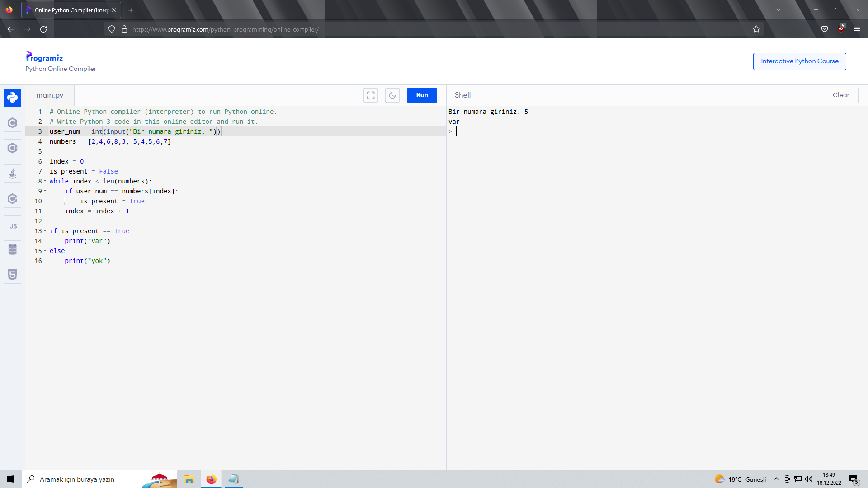Select the main.py file tab
The image size is (868, 488).
[x=50, y=95]
